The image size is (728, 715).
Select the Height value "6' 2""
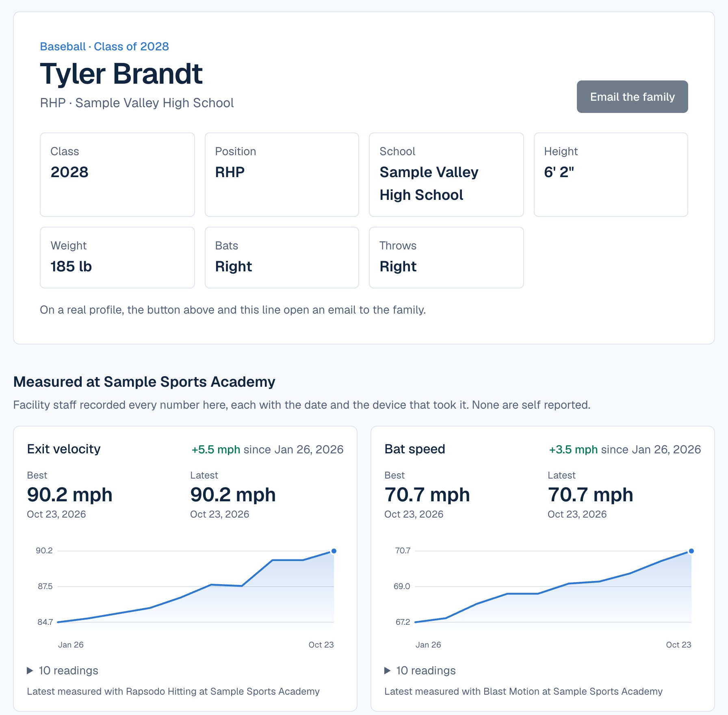(559, 172)
